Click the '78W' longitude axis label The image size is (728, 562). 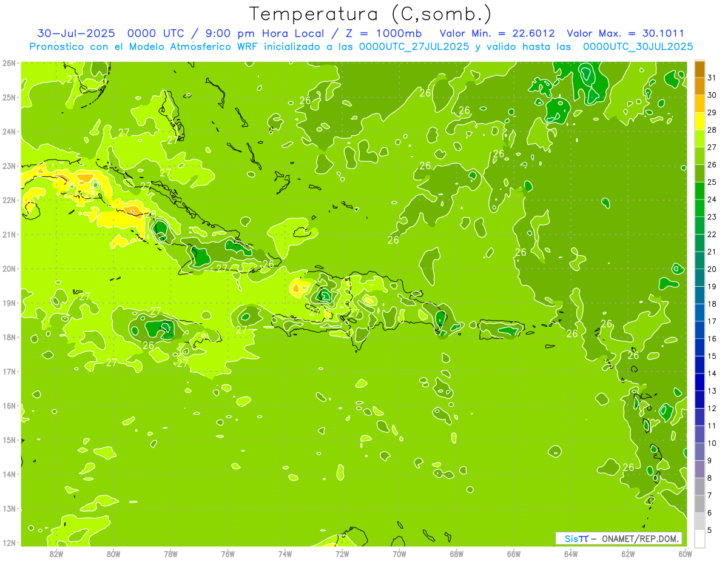point(170,554)
